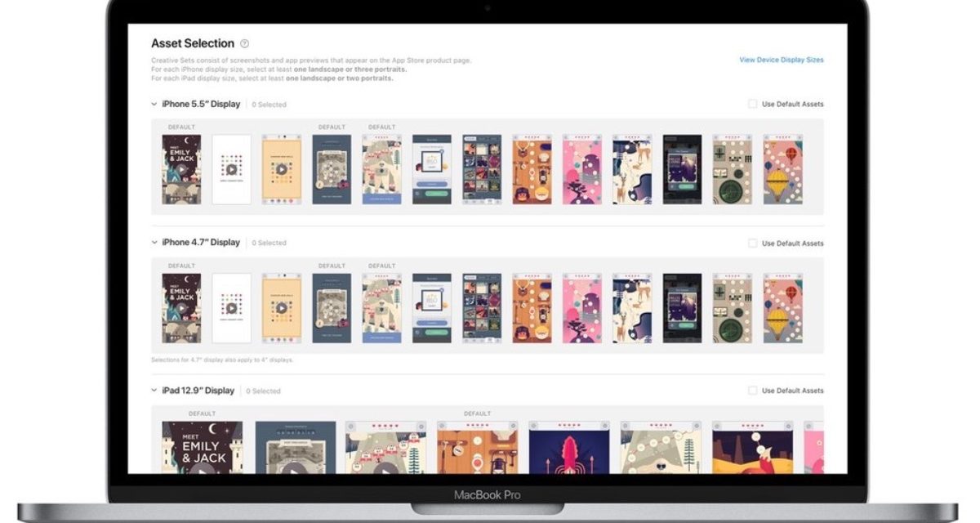Play Meet Emily & Jack preview in iPhone 4.7" row
Screen dimensions: 980x523
coord(181,309)
